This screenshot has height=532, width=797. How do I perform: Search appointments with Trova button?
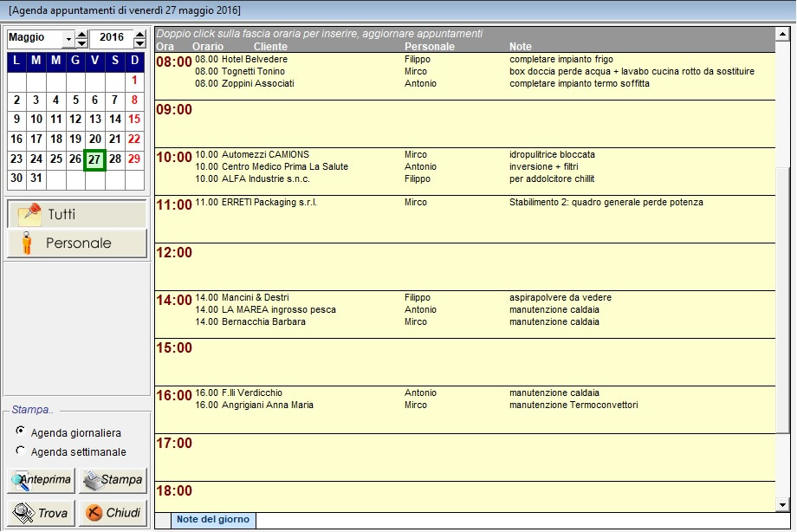42,513
